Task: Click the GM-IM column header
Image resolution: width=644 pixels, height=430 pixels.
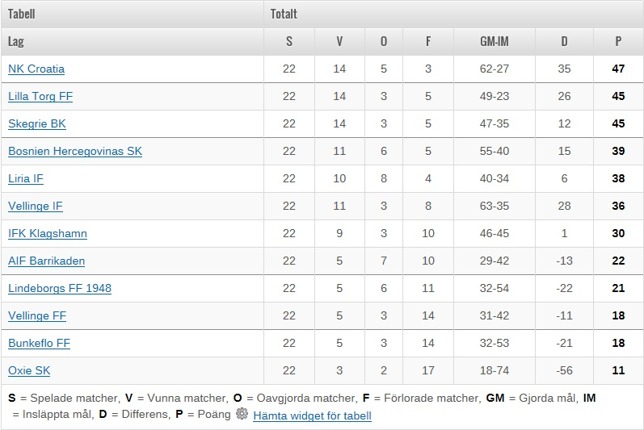Action: (494, 41)
